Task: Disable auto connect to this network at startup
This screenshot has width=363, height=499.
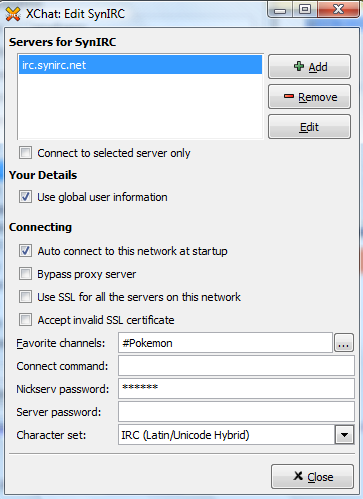Action: (x=26, y=251)
